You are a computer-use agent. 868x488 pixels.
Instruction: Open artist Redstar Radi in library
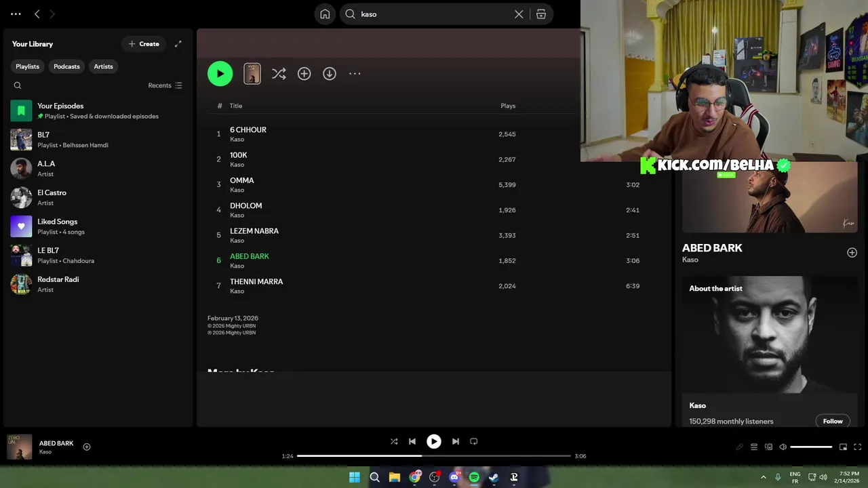pyautogui.click(x=98, y=284)
